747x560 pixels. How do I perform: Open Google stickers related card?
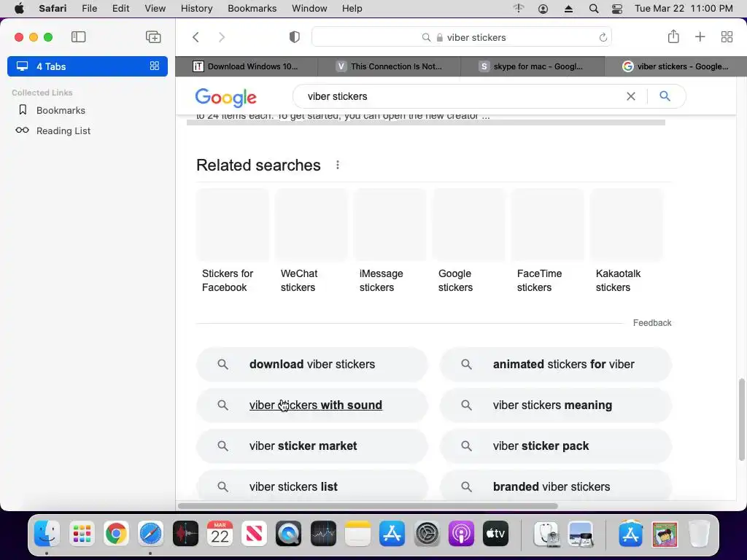[x=469, y=242]
